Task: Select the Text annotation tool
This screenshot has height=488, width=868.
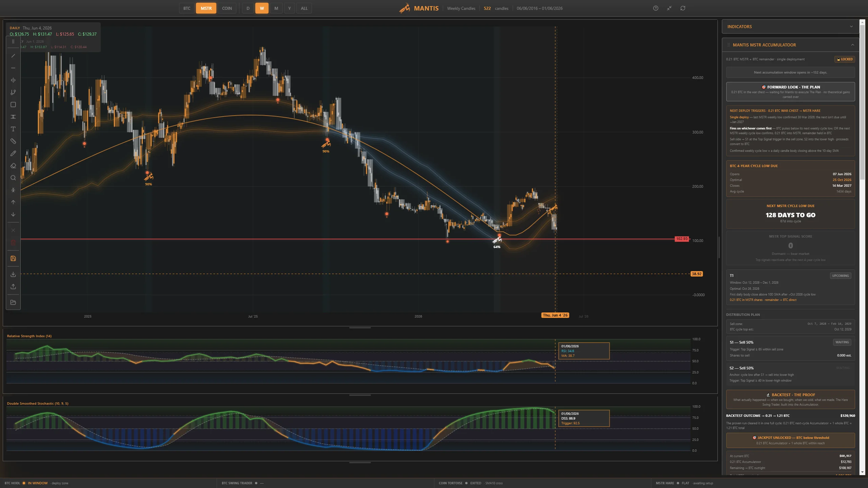Action: pyautogui.click(x=13, y=129)
